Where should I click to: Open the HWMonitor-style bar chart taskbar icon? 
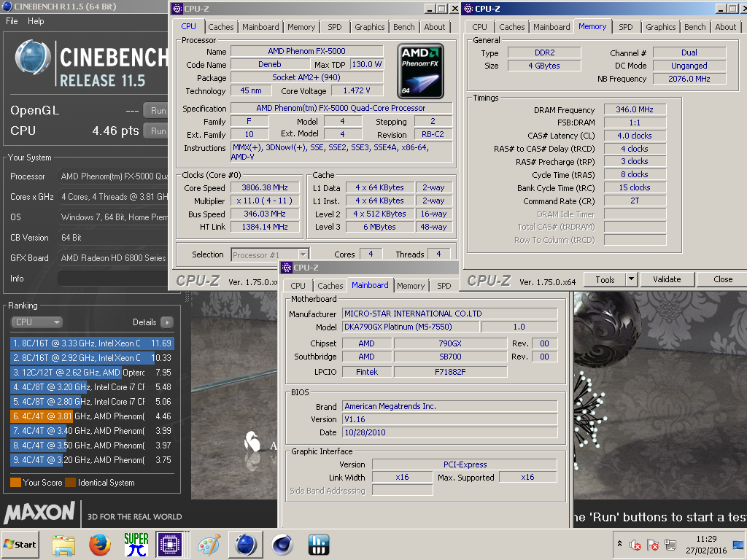(x=318, y=545)
